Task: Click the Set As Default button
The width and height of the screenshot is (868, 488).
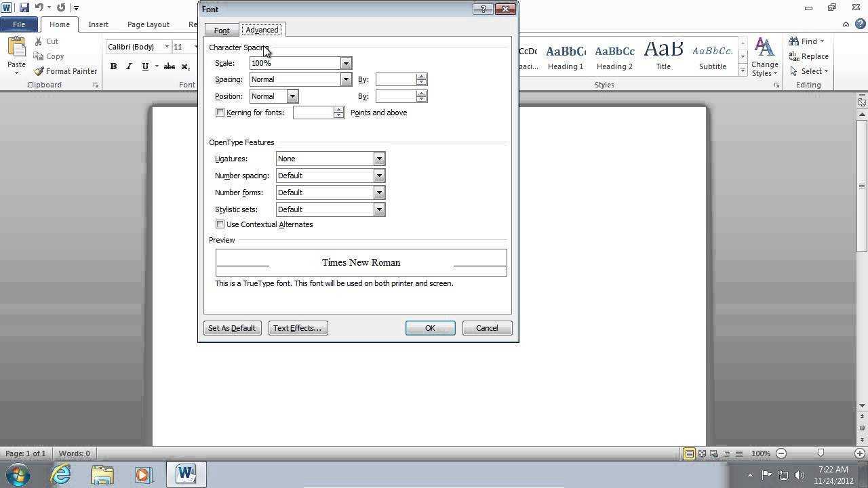Action: 232,327
